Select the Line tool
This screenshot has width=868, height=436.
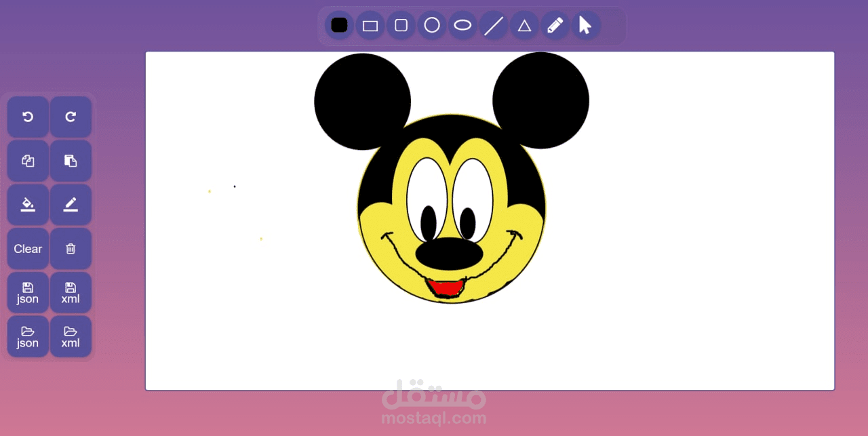point(493,25)
